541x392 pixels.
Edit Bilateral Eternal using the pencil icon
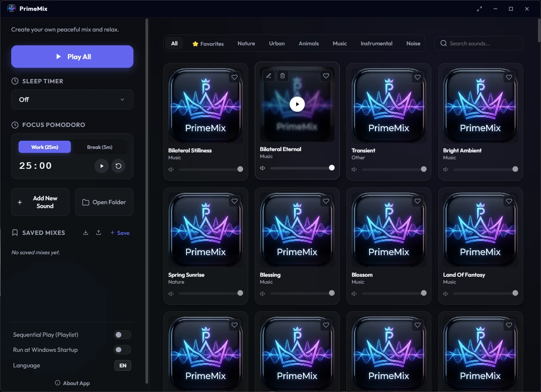(x=269, y=76)
